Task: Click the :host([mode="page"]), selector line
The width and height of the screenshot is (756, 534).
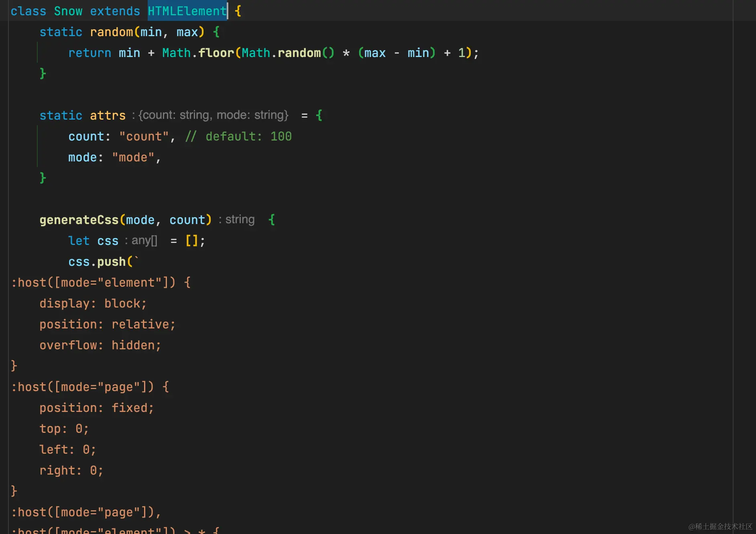Action: click(86, 512)
